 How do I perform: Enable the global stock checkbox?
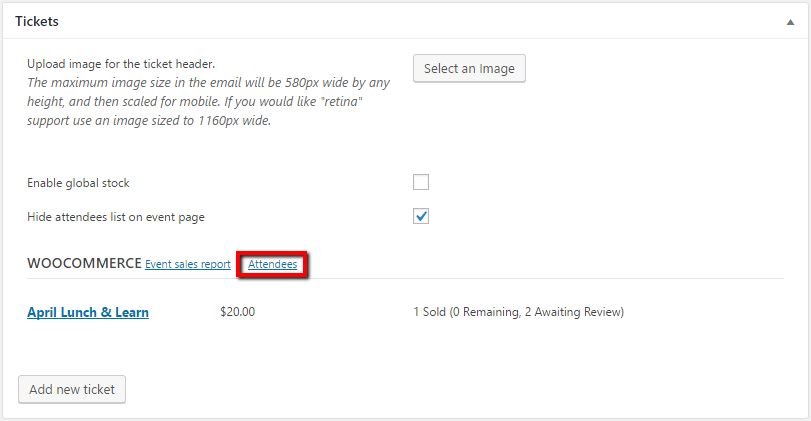click(x=421, y=182)
